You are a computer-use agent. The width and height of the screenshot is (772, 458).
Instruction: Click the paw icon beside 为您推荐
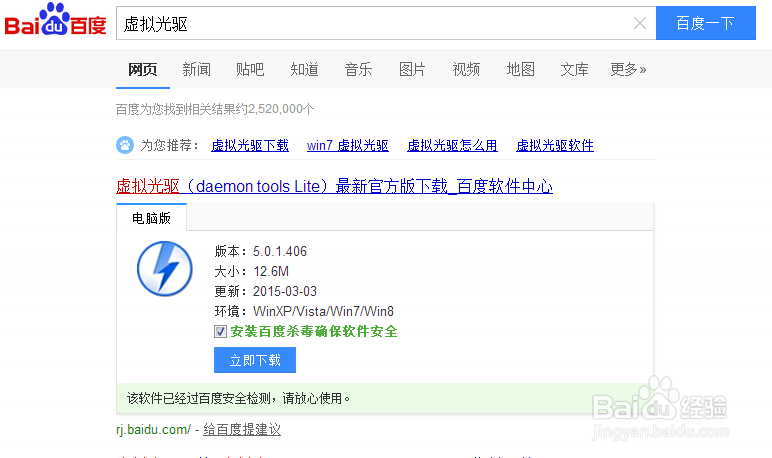point(125,145)
